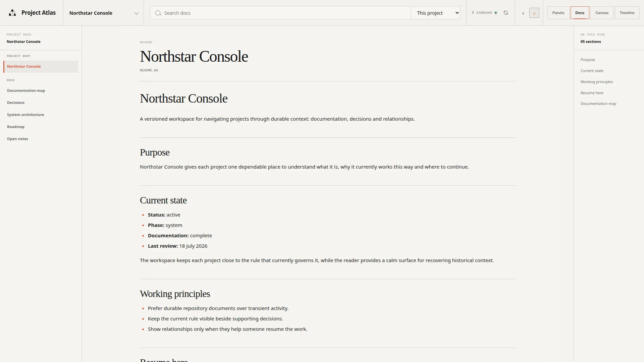Click the Working principles heading in document
This screenshot has height=362, width=644.
(175, 294)
